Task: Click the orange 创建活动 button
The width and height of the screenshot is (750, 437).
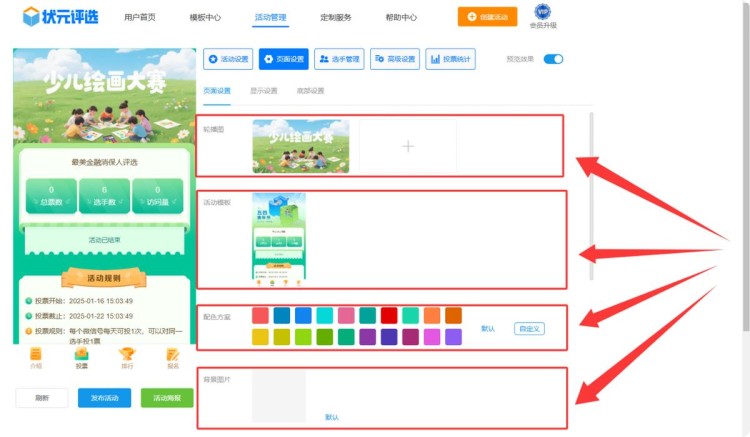Action: pos(487,17)
